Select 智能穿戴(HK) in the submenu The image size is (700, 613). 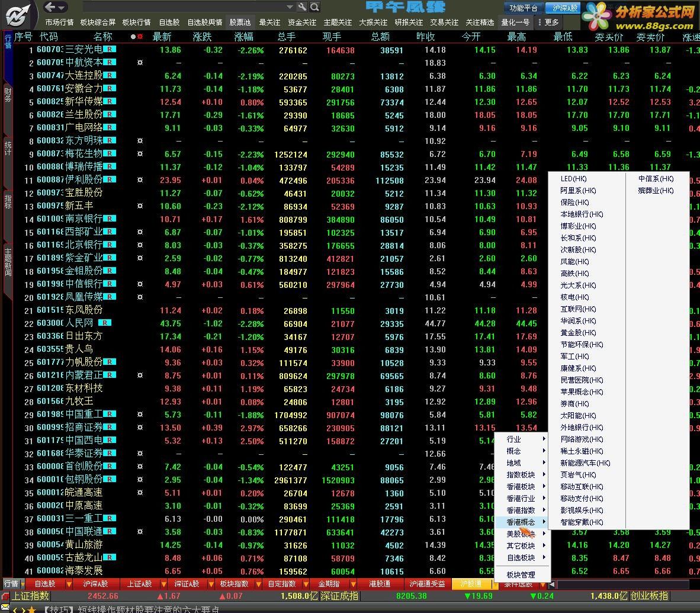click(x=582, y=522)
